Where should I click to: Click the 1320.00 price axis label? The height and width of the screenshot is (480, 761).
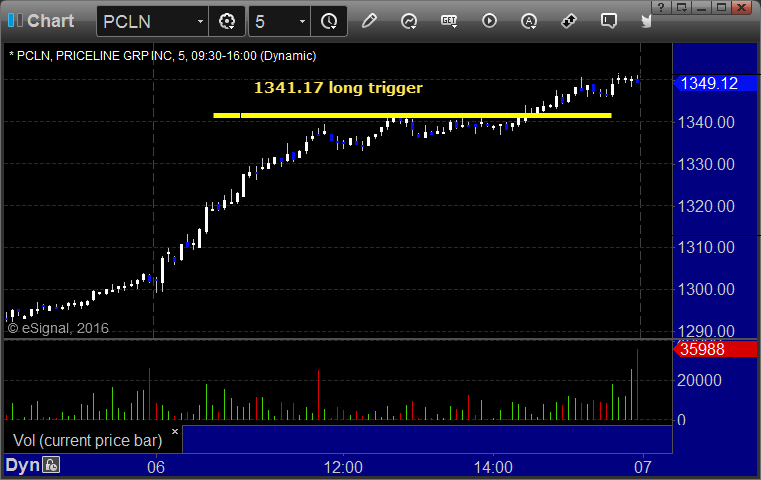[x=706, y=206]
